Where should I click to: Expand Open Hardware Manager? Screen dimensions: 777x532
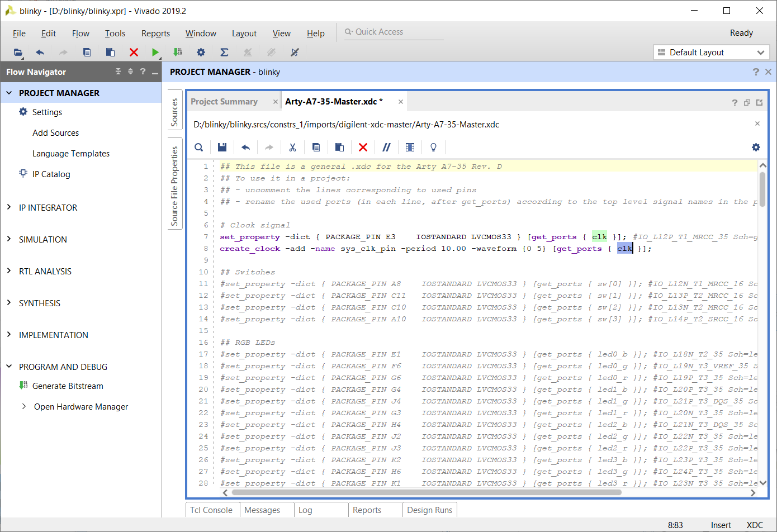(x=23, y=406)
